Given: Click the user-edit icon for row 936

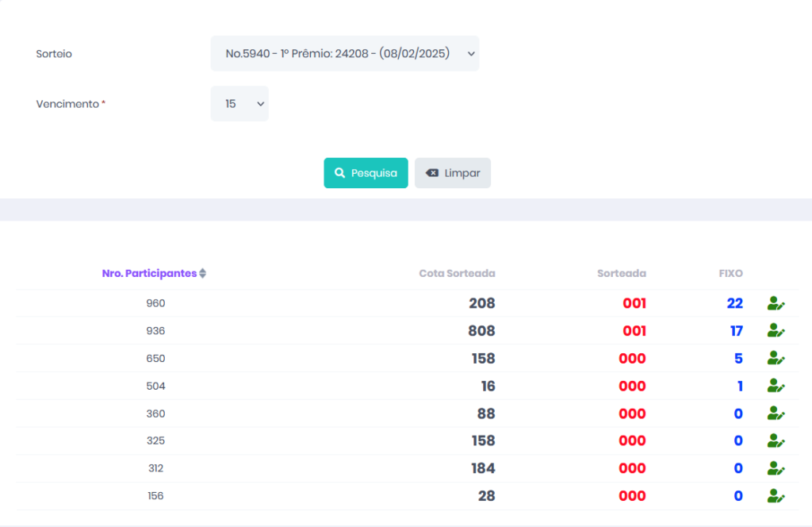Looking at the screenshot, I should [776, 331].
